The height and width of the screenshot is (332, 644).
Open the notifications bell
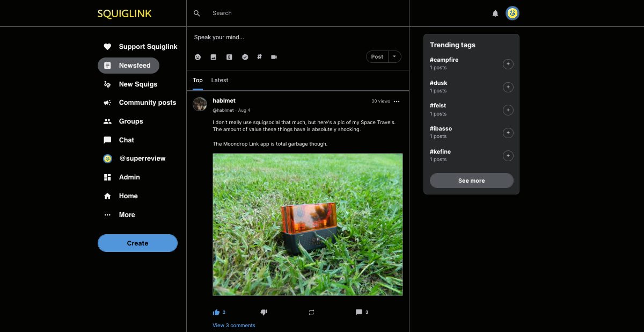495,13
